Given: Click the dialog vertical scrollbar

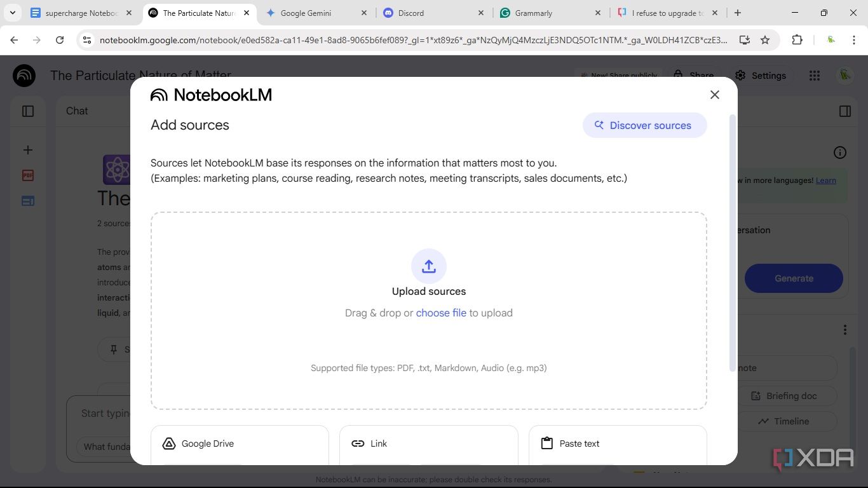Looking at the screenshot, I should [733, 241].
